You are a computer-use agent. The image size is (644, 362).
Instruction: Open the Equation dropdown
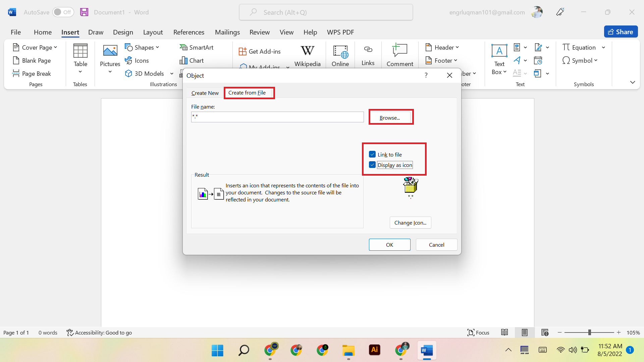pos(604,47)
